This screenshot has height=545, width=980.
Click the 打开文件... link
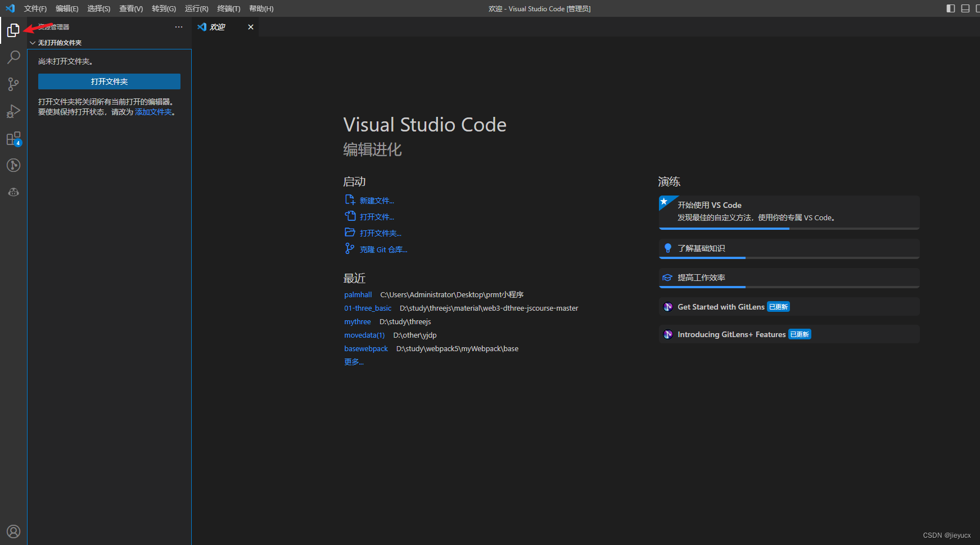[x=377, y=217]
